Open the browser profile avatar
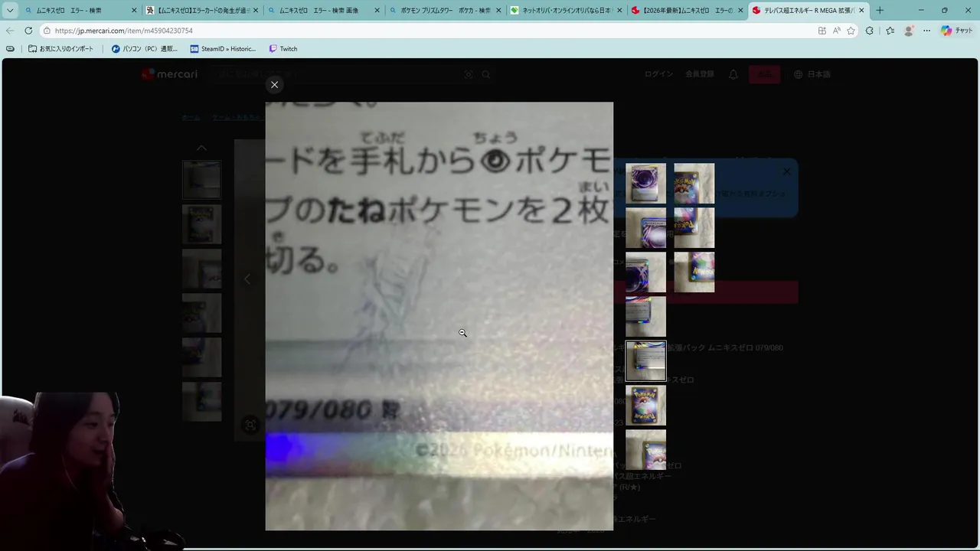Viewport: 980px width, 551px height. 909,31
